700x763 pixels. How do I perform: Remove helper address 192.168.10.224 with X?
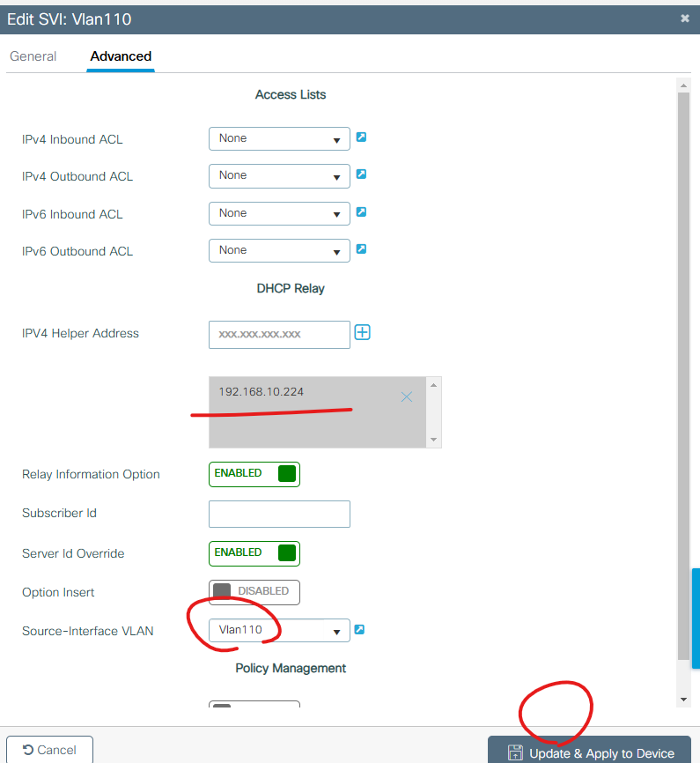407,397
